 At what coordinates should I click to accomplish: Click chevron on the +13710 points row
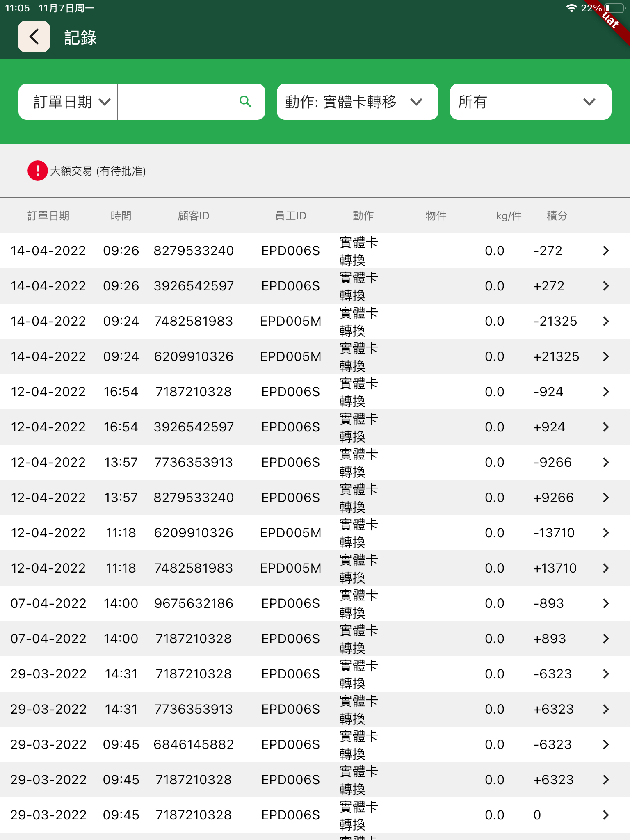[x=606, y=568]
